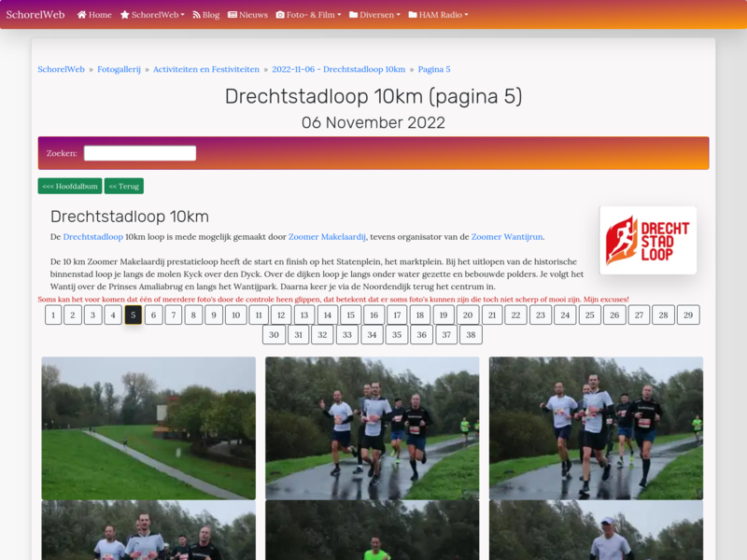Click the star icon beside SchorelWeb menu
Screen dimensions: 747x560
[x=125, y=15]
